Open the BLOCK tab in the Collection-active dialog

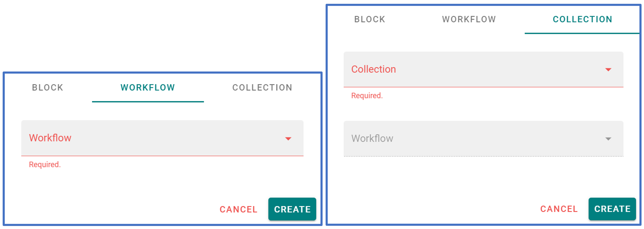(369, 19)
